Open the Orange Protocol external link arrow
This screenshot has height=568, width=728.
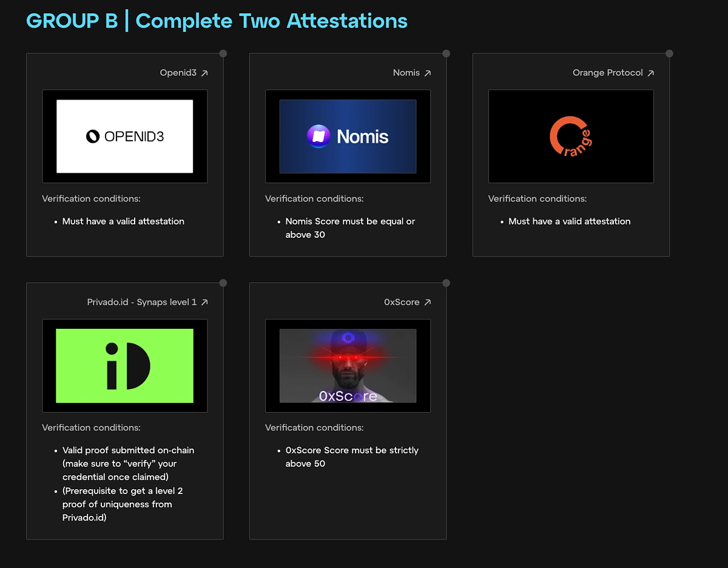click(x=651, y=73)
